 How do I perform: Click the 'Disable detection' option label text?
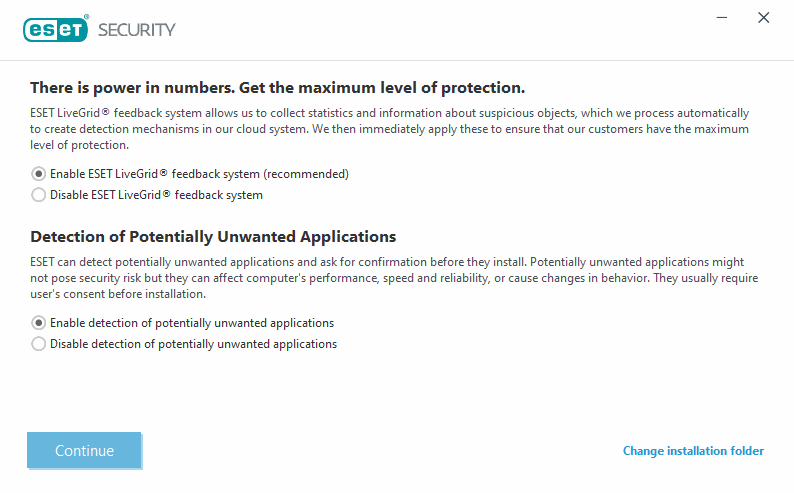tap(193, 344)
